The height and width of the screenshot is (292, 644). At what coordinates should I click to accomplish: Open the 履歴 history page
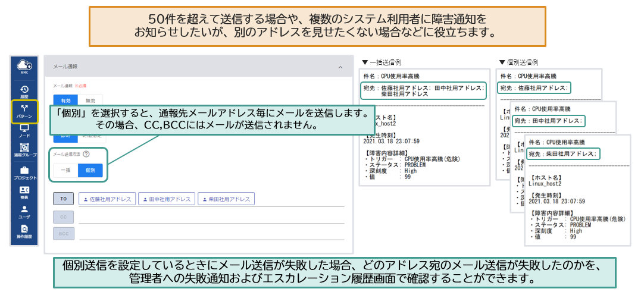pyautogui.click(x=24, y=91)
